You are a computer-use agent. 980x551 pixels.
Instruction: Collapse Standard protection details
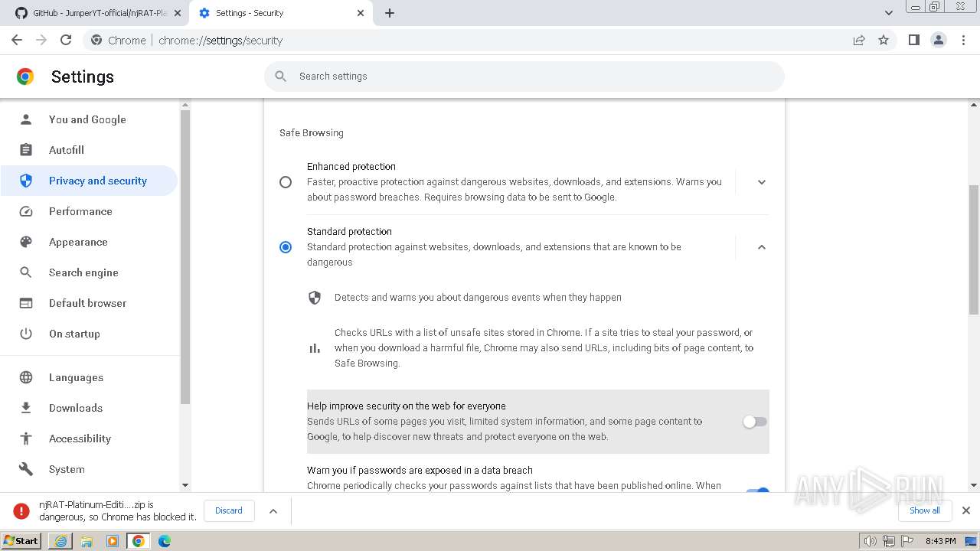762,247
